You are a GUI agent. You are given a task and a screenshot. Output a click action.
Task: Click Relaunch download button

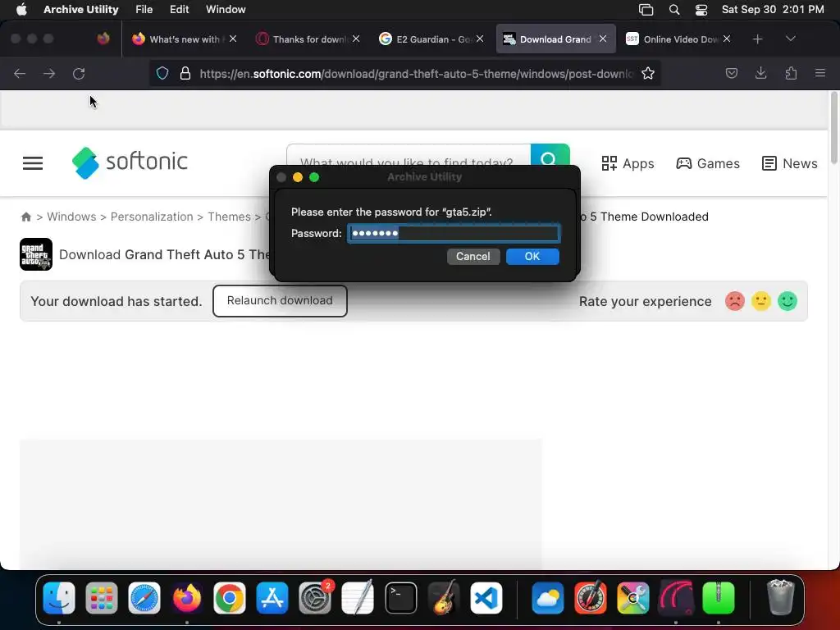tap(280, 300)
